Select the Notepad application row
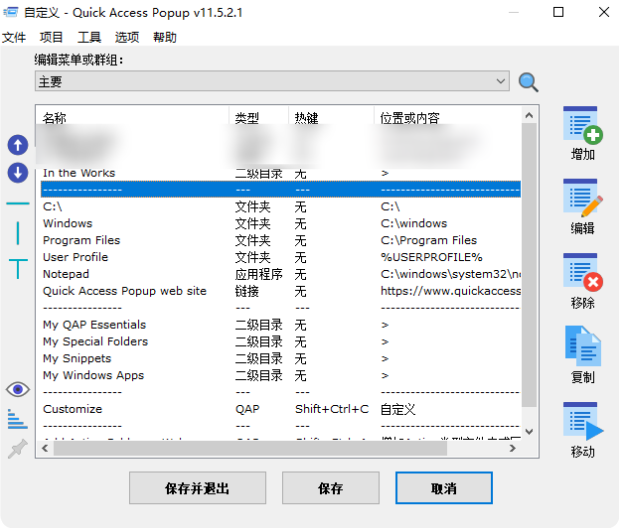Image resolution: width=619 pixels, height=528 pixels. 281,274
